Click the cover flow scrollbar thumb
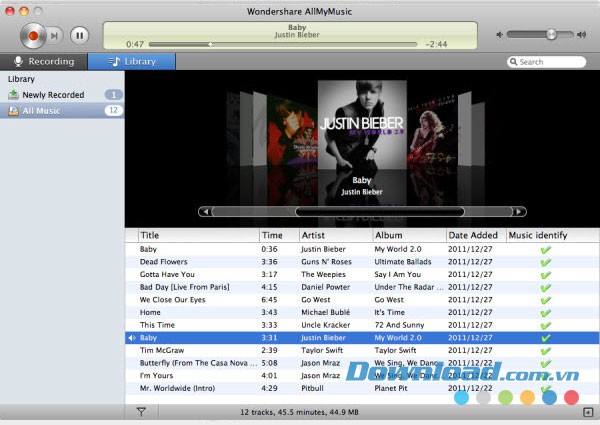The width and height of the screenshot is (600, 425). 380,212
